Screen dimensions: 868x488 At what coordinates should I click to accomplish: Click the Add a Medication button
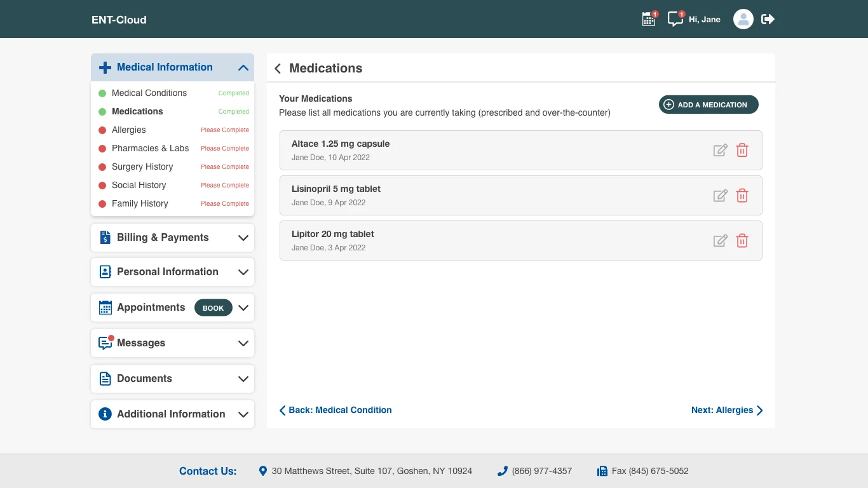coord(709,105)
